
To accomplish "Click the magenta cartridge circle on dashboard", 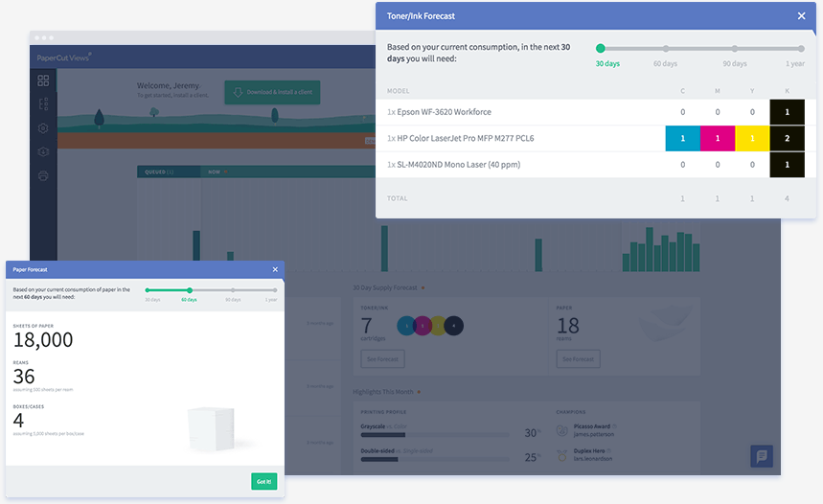I will 423,326.
